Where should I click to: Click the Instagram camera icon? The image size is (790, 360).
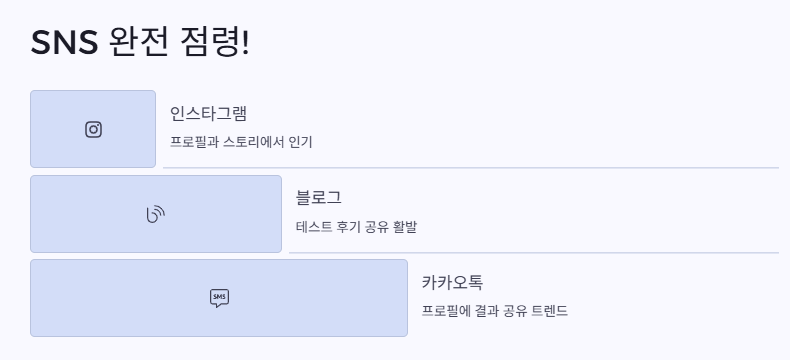(93, 129)
